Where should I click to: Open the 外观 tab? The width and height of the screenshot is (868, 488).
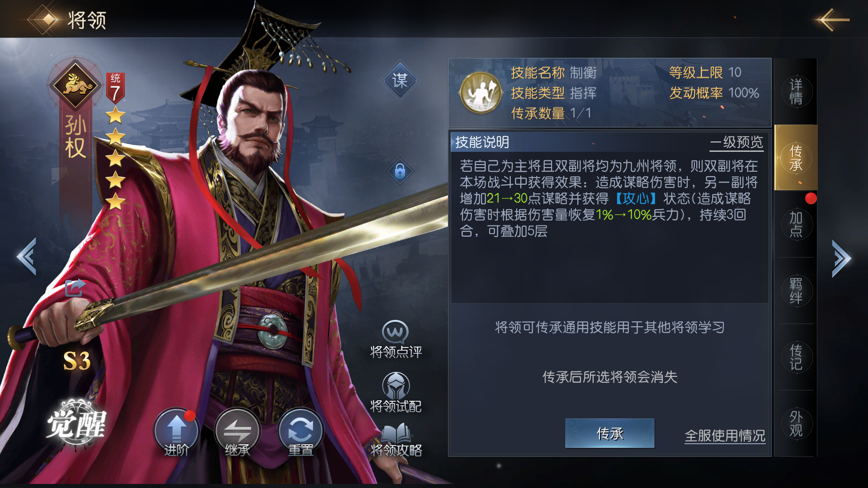pos(796,423)
